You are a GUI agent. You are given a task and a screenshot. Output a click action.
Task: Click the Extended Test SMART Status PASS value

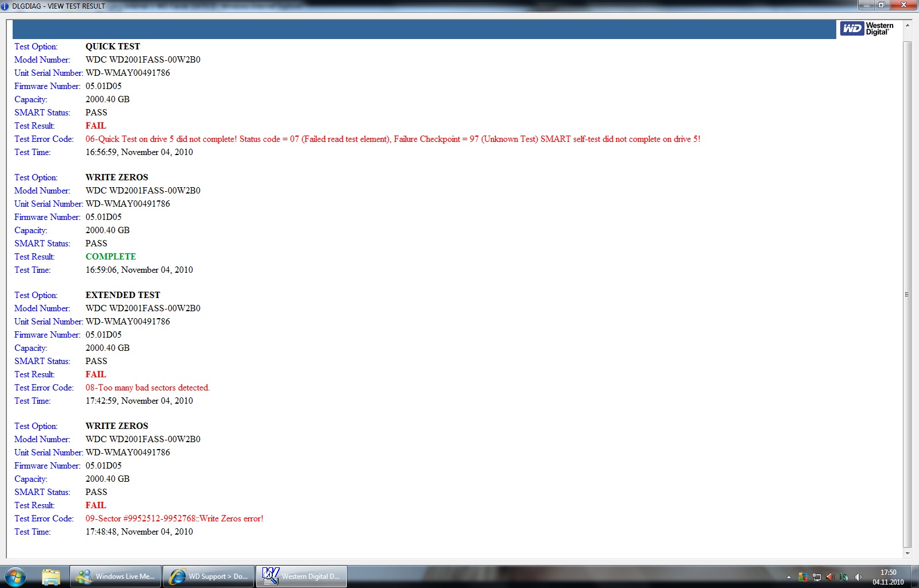click(96, 361)
